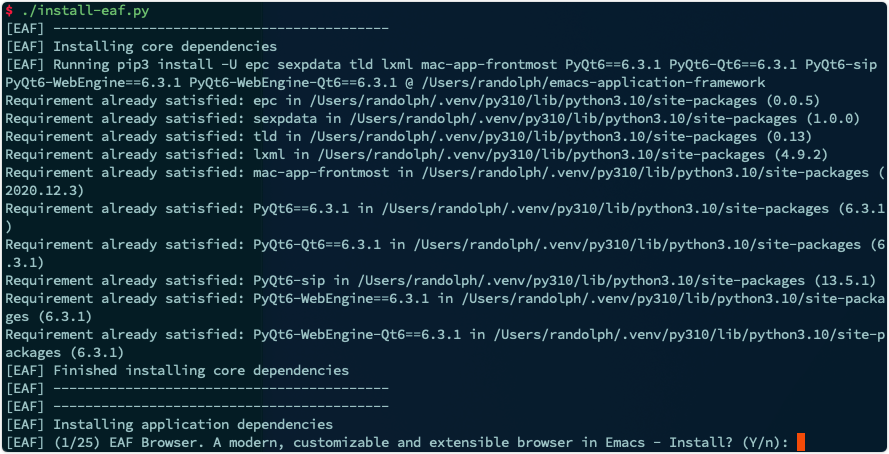Click the 'Running pip3 install -U' text
Viewport: 889px width, 454px height.
141,65
